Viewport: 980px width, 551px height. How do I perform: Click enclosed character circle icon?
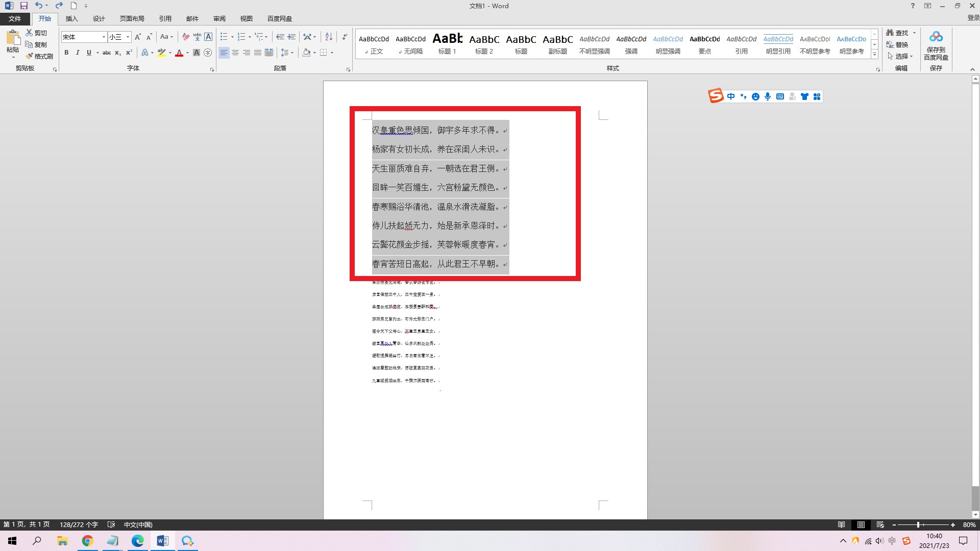click(x=208, y=53)
